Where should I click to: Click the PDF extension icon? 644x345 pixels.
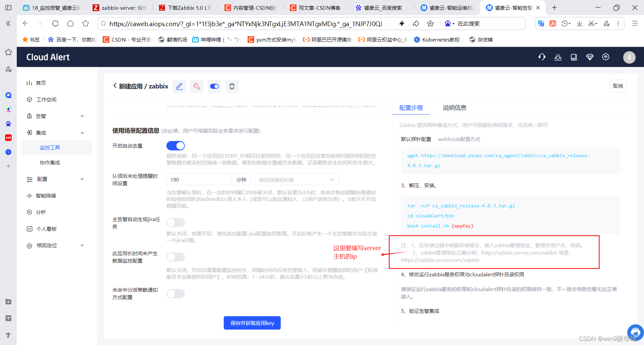(x=553, y=23)
